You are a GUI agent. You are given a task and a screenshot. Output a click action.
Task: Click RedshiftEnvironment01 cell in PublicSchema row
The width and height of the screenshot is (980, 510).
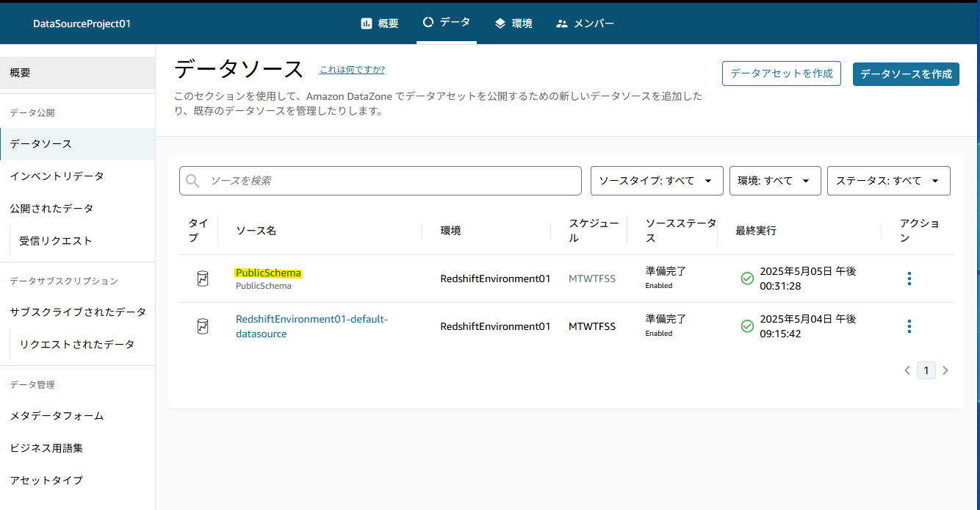(x=495, y=279)
